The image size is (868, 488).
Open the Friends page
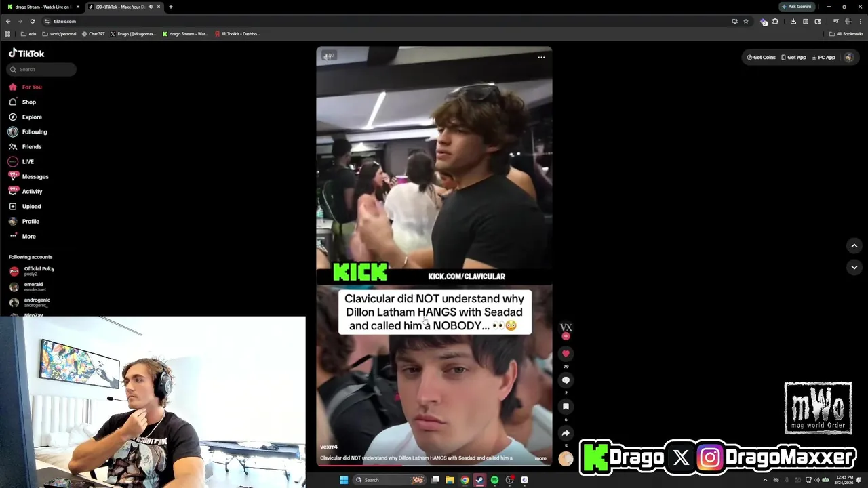click(x=25, y=146)
